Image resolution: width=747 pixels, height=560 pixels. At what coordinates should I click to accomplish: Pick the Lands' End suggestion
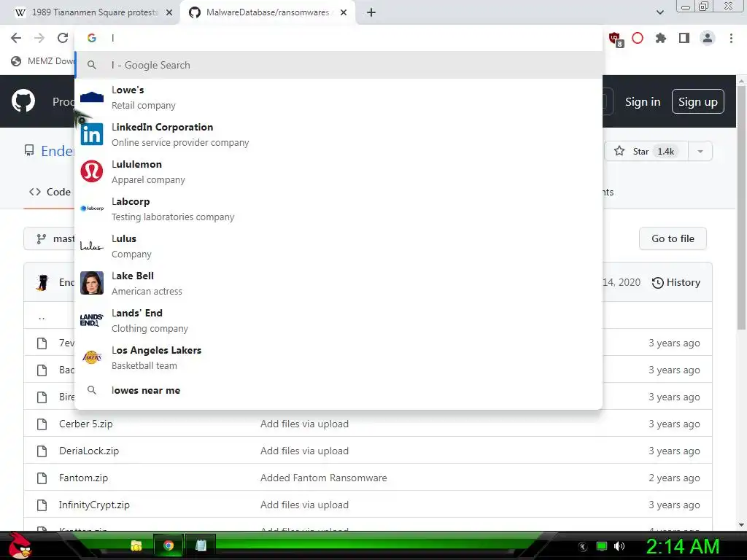338,320
